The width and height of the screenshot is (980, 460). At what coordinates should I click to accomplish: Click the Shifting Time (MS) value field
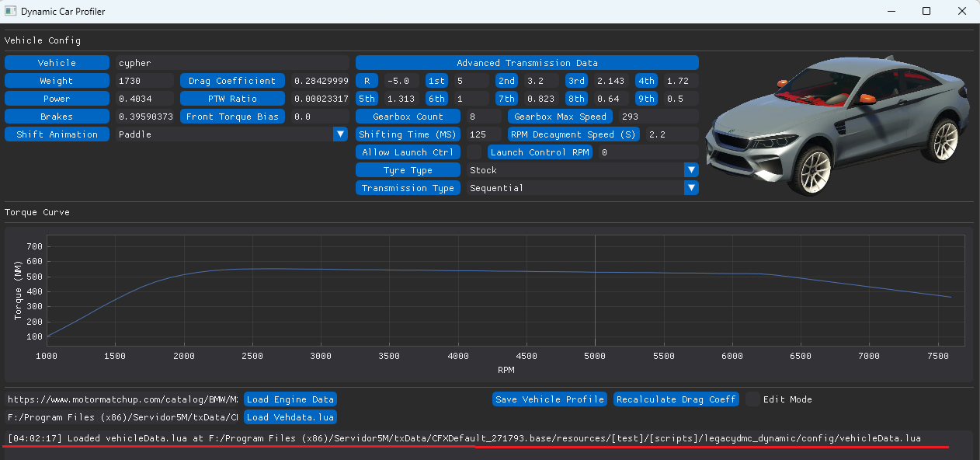click(485, 134)
